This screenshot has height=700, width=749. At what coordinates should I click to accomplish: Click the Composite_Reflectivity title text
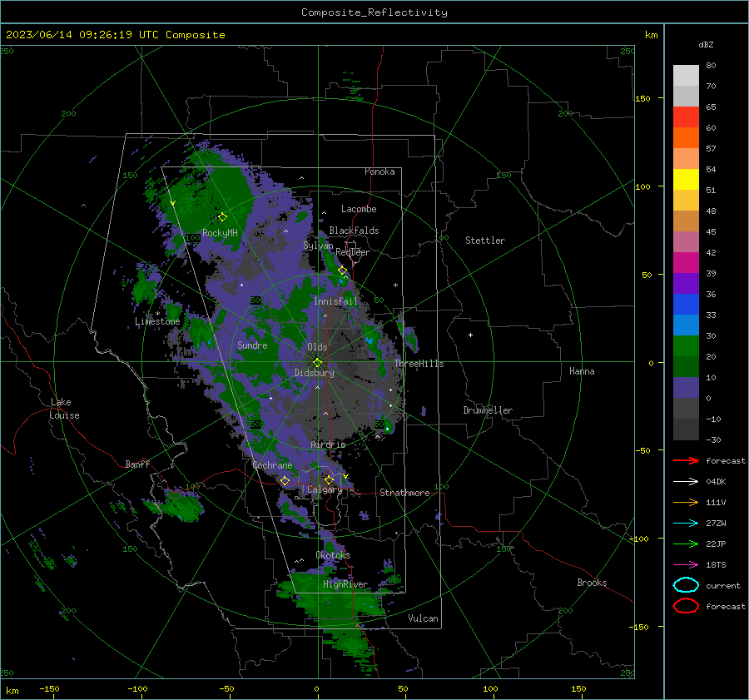374,12
